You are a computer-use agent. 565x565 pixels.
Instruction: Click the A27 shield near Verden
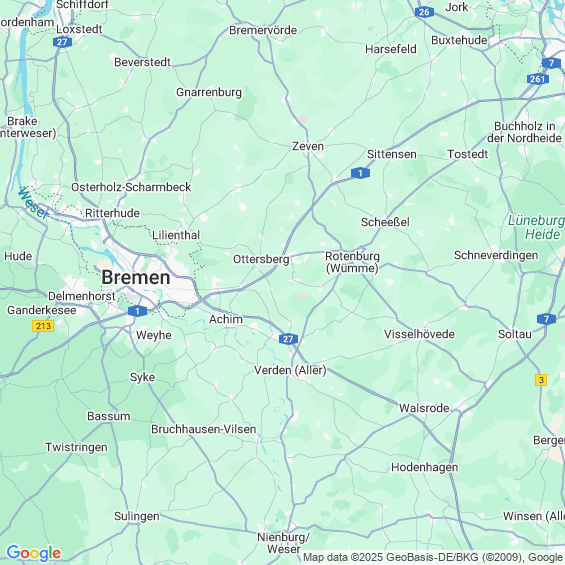tap(288, 339)
